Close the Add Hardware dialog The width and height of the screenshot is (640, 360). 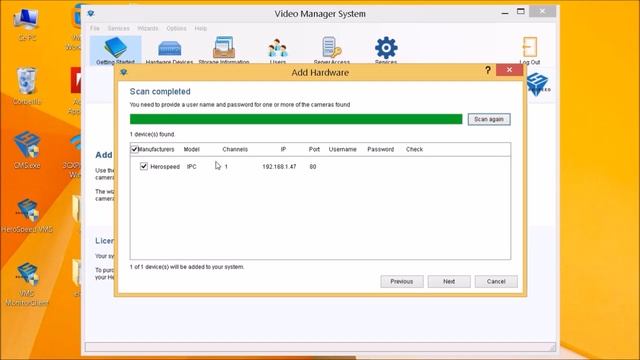coord(509,70)
